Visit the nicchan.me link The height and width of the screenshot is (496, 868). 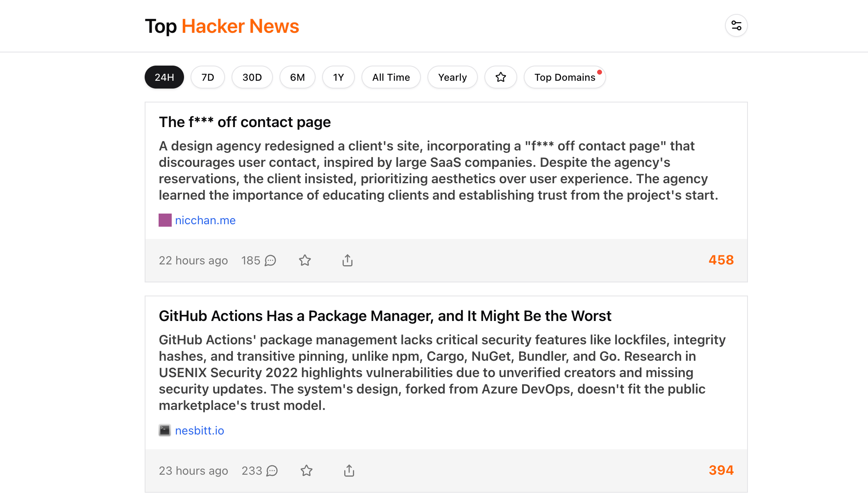205,220
